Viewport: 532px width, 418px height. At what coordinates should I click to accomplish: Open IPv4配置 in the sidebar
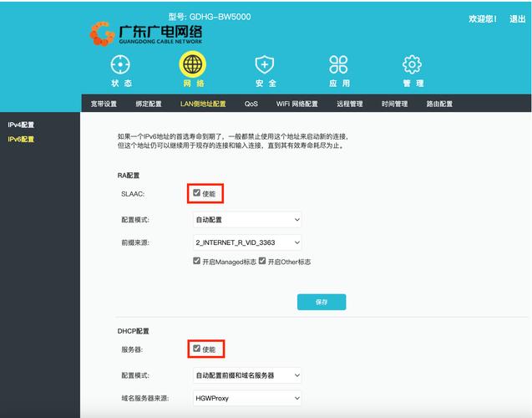click(21, 125)
